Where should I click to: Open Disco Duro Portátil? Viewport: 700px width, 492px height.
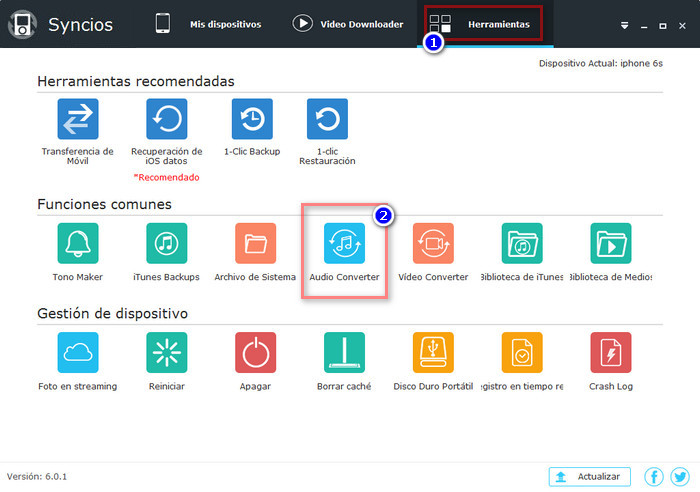433,352
